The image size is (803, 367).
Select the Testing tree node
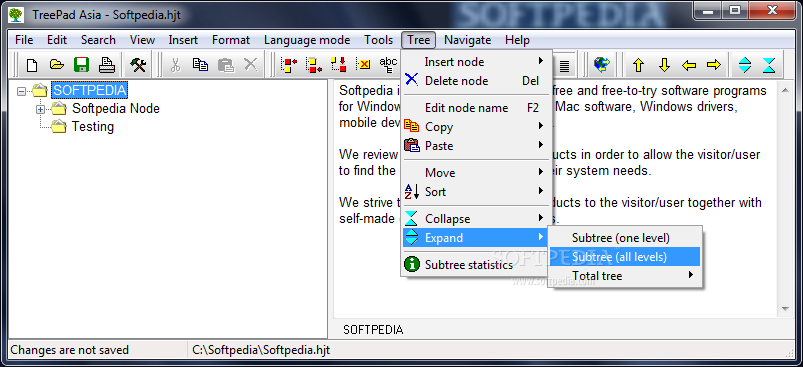[x=93, y=126]
